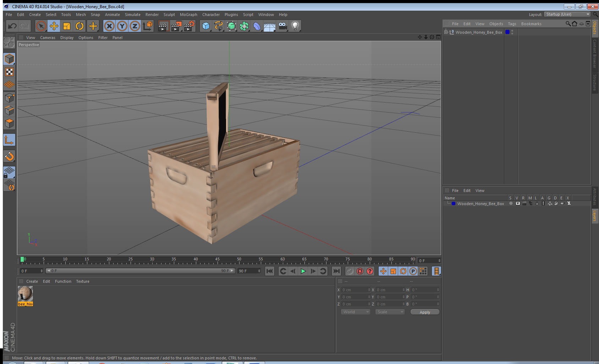The image size is (599, 364).
Task: Open the array modeling objects icon
Action: click(x=244, y=26)
